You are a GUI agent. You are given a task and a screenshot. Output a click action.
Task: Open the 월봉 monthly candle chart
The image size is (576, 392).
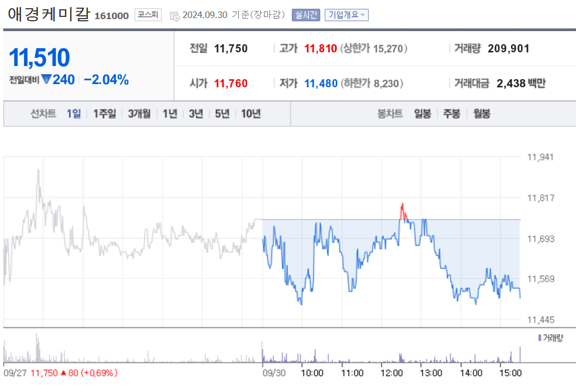pos(481,114)
